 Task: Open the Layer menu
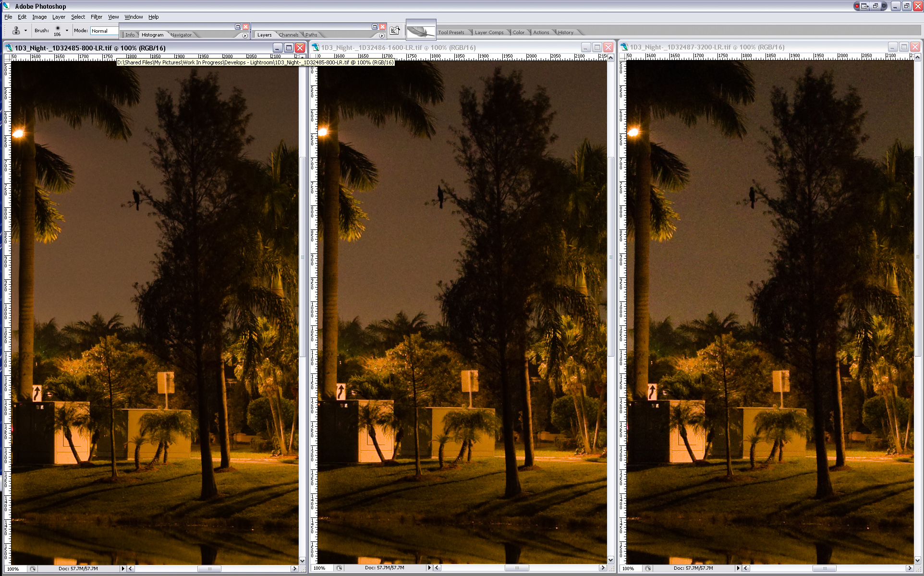59,17
